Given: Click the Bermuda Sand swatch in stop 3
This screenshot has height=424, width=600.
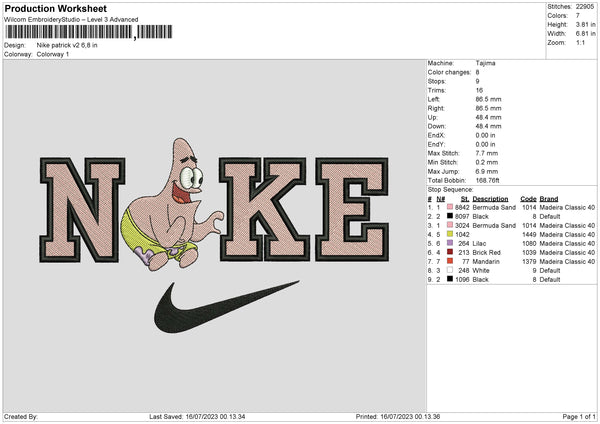Looking at the screenshot, I should (x=450, y=225).
